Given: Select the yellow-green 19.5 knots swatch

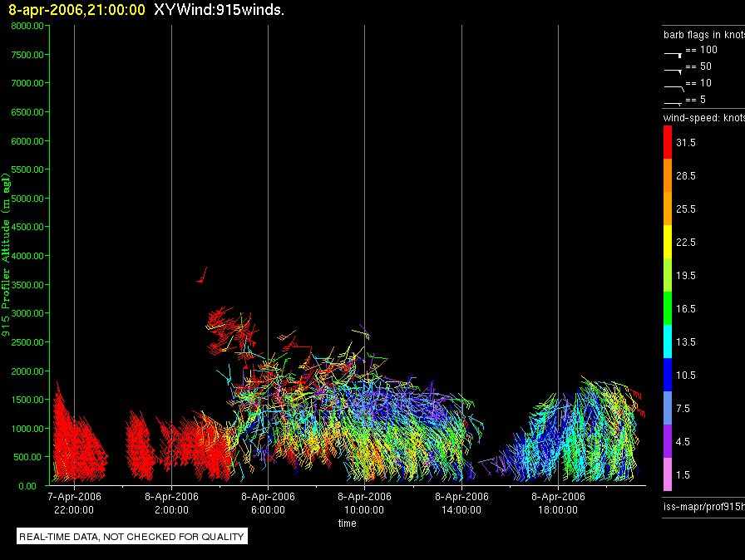Looking at the screenshot, I should pos(668,275).
